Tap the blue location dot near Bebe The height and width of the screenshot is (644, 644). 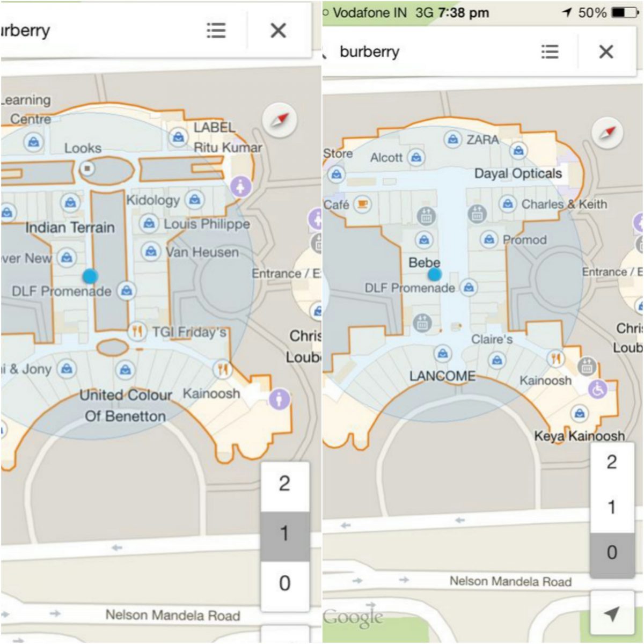pyautogui.click(x=435, y=275)
